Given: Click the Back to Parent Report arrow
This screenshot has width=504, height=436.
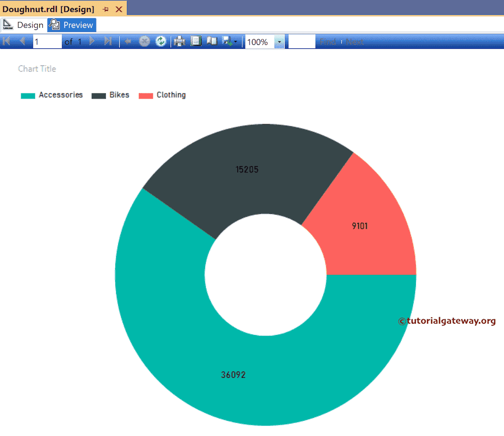Looking at the screenshot, I should pos(128,41).
